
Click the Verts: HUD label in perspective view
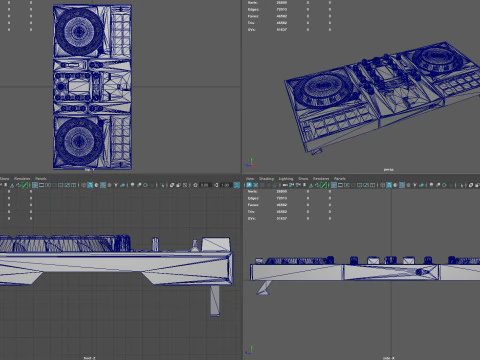click(252, 3)
